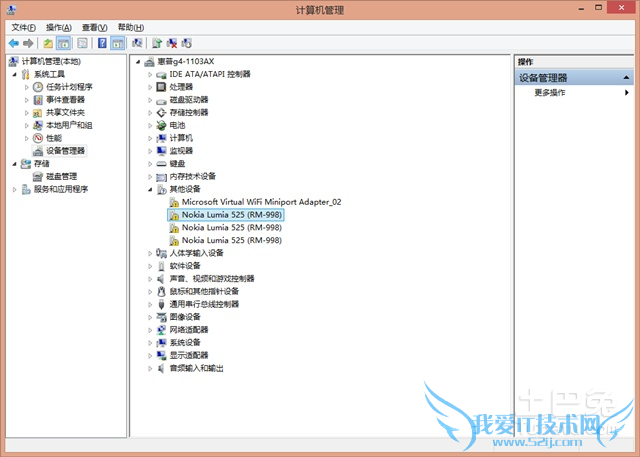Click the monitor icon beside 监视器
This screenshot has width=640, height=457.
point(162,151)
